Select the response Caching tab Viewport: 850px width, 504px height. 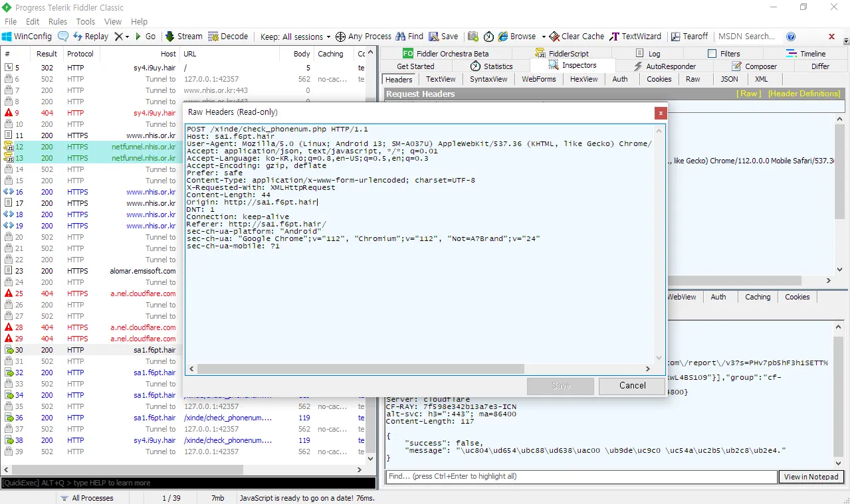click(757, 297)
